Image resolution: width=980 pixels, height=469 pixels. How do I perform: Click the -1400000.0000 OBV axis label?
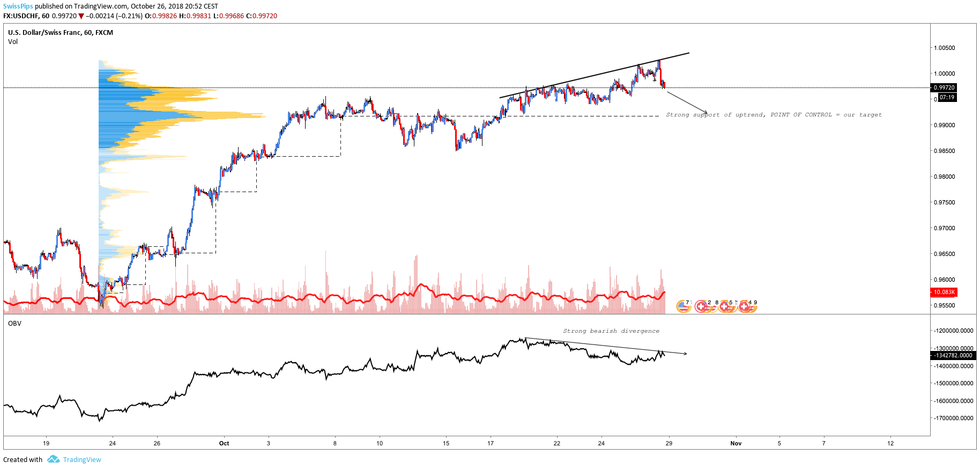coord(953,367)
